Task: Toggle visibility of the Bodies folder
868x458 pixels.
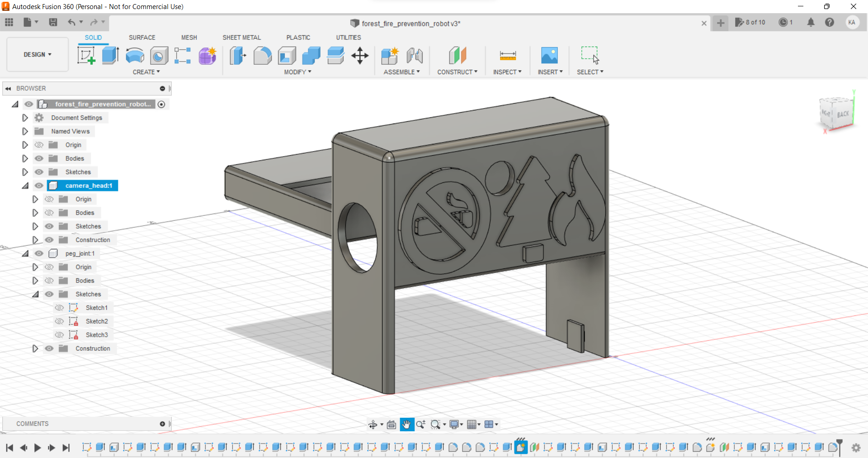Action: [x=39, y=158]
